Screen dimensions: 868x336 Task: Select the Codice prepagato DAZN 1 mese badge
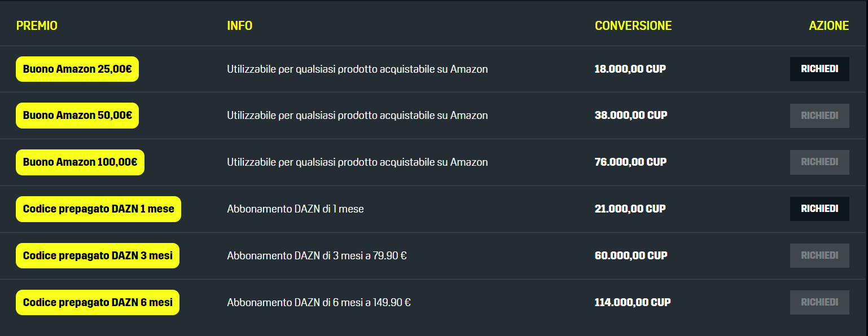pos(98,209)
